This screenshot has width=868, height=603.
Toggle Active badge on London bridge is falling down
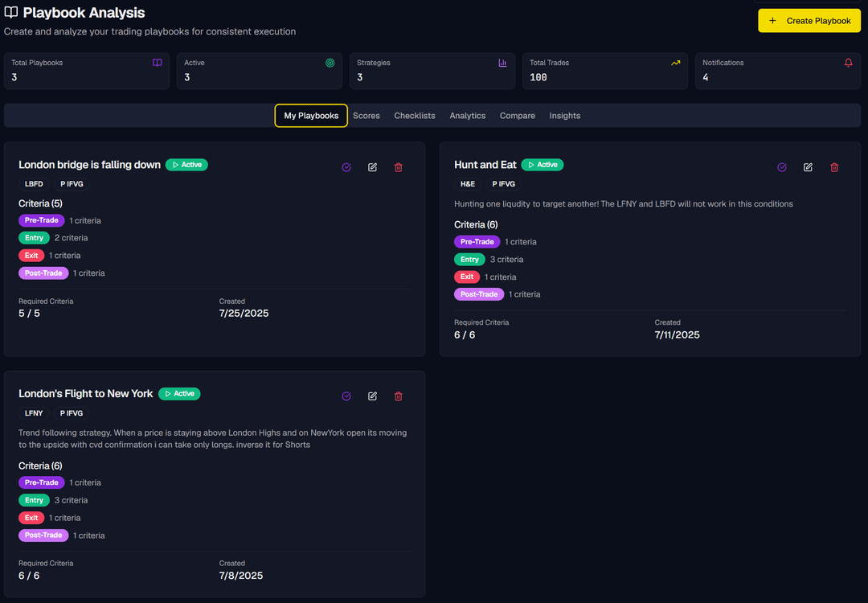click(186, 165)
